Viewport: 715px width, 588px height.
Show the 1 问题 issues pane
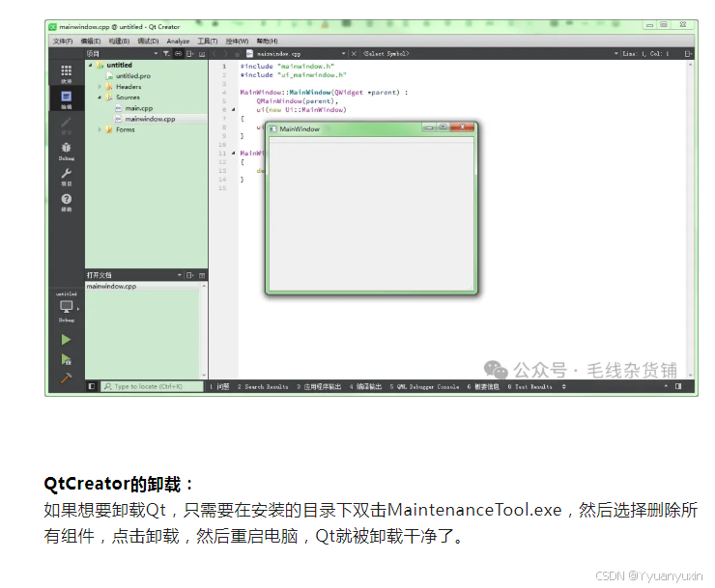219,386
